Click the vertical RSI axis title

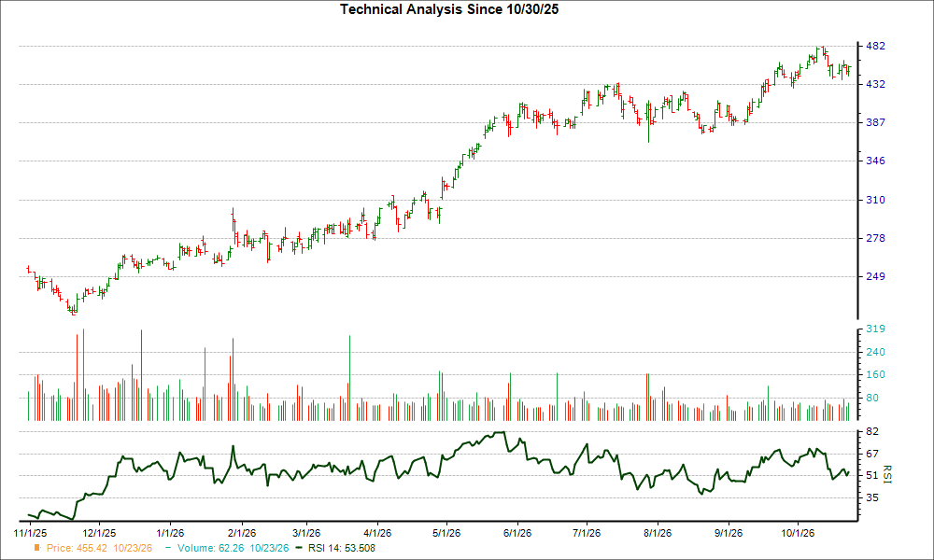coord(887,474)
